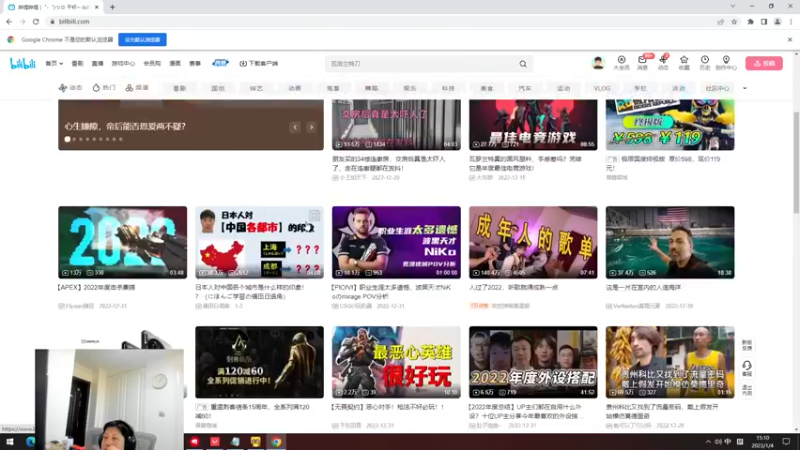Viewport: 800px width, 450px height.
Task: Click the search magnifier icon
Action: [x=523, y=64]
